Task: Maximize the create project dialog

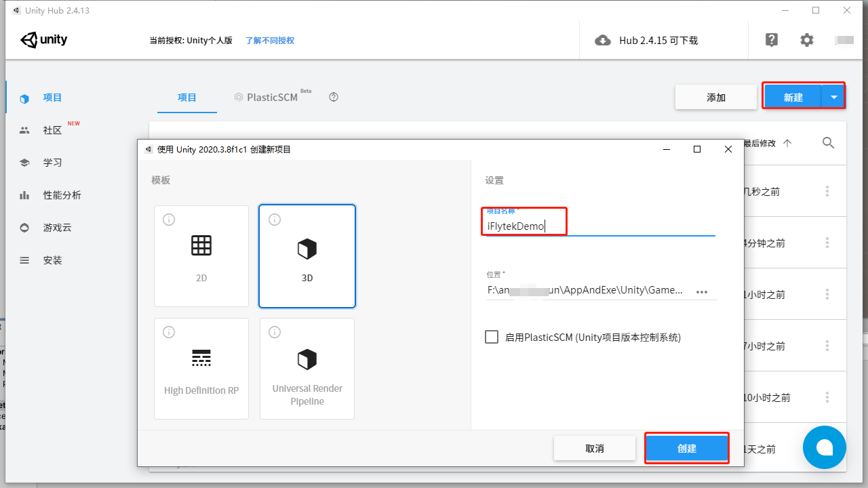Action: click(697, 149)
